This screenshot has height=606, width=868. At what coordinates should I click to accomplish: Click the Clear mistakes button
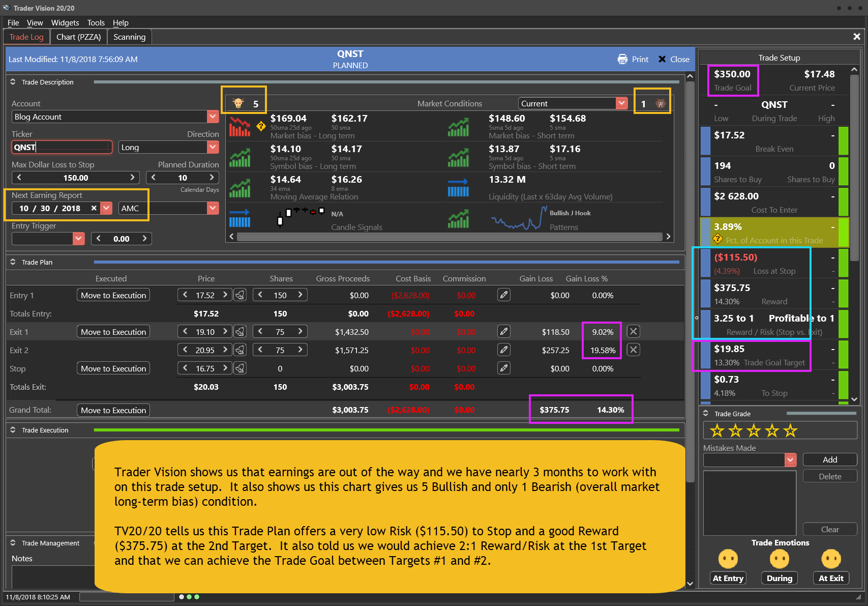click(830, 529)
